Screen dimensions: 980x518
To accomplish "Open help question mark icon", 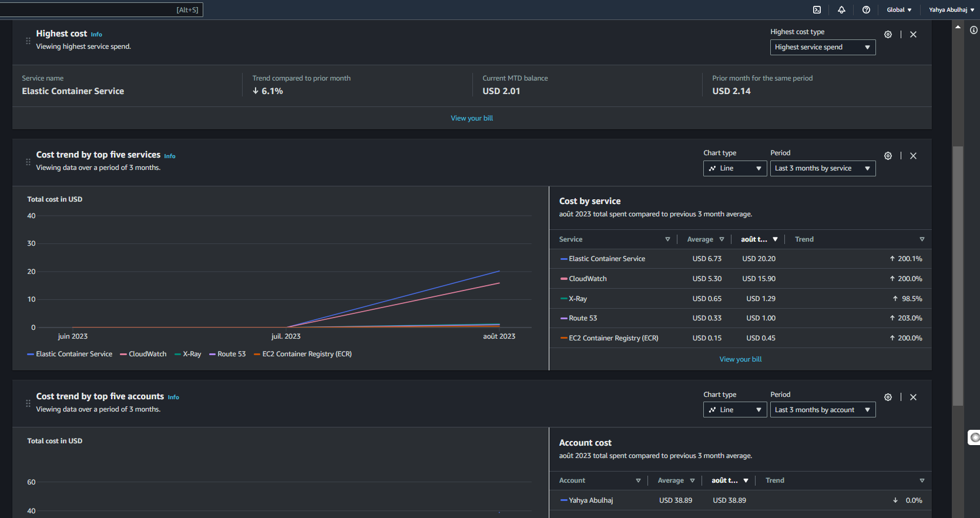I will (x=866, y=9).
